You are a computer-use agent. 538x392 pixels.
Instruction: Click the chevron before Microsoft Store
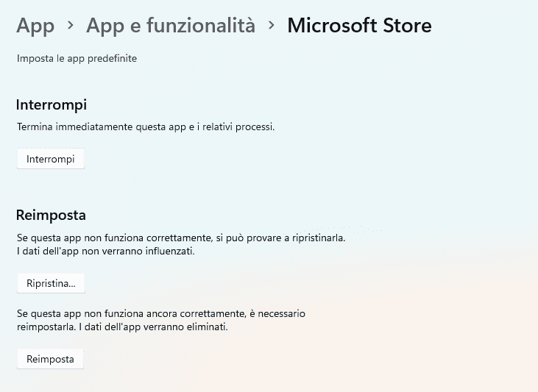[x=272, y=26]
